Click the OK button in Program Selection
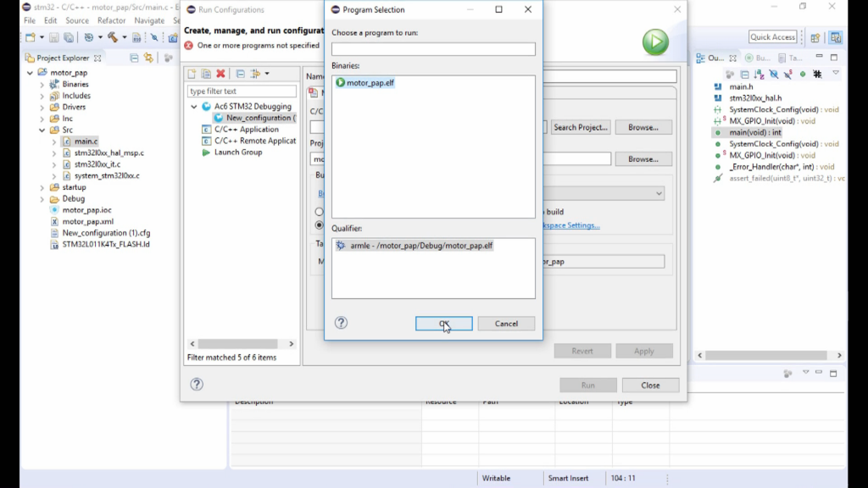The width and height of the screenshot is (868, 488). [443, 324]
